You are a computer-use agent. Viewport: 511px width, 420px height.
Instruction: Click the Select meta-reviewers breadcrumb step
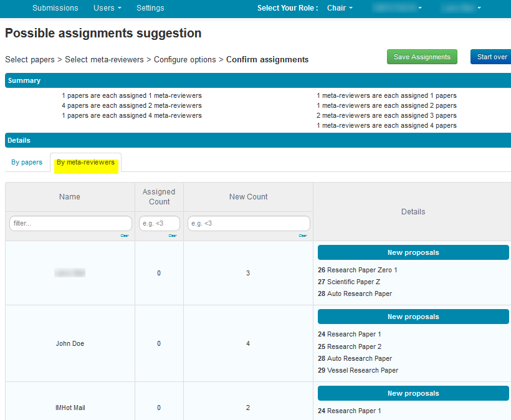104,60
